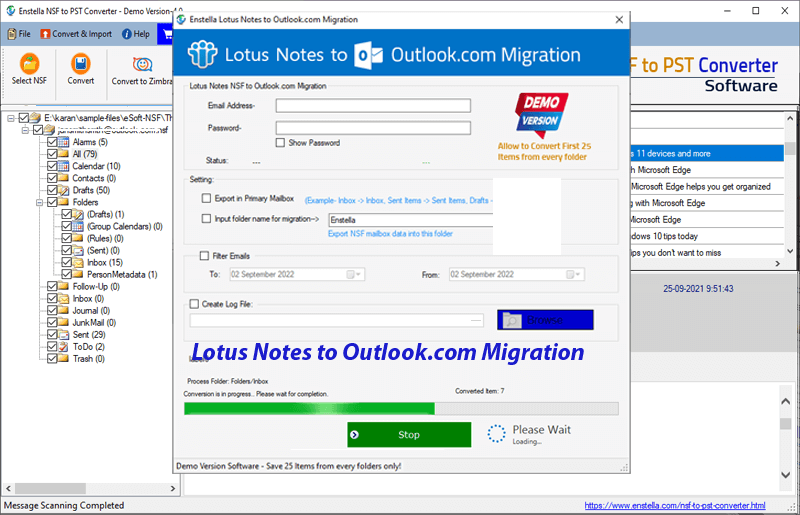800x515 pixels.
Task: Open the File menu
Action: pos(19,34)
